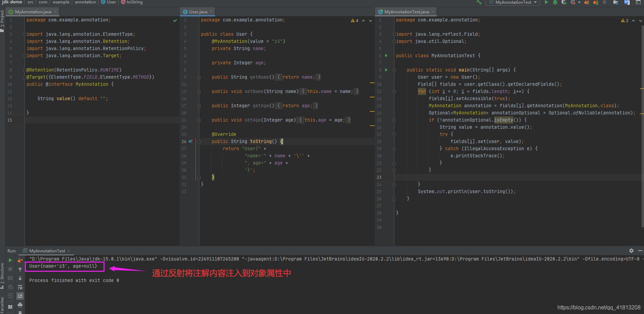
Task: Collapse the toString() method fold
Action: [199, 142]
